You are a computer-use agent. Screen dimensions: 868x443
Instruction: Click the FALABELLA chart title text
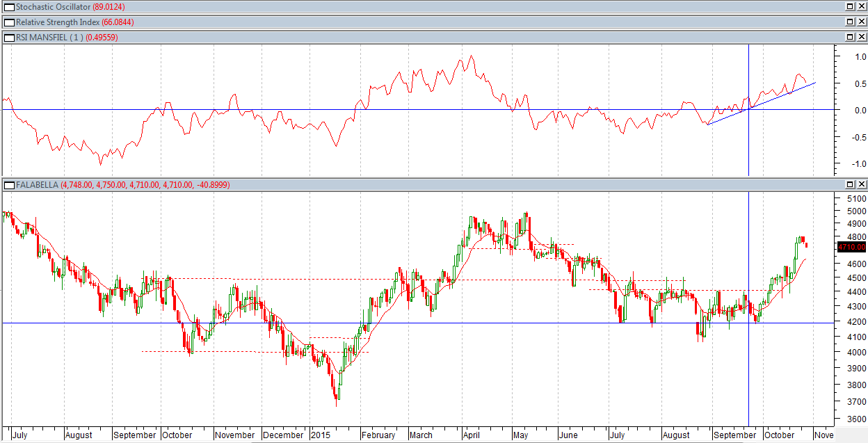[x=37, y=185]
